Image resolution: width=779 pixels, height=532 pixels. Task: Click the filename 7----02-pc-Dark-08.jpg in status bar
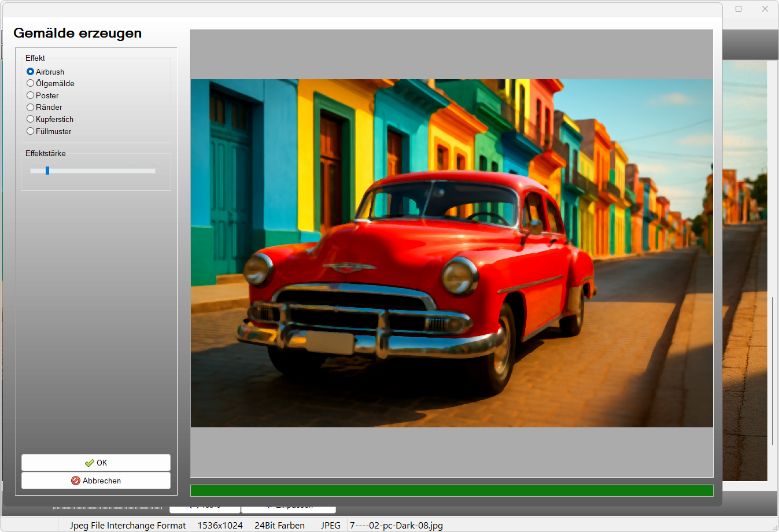(396, 525)
